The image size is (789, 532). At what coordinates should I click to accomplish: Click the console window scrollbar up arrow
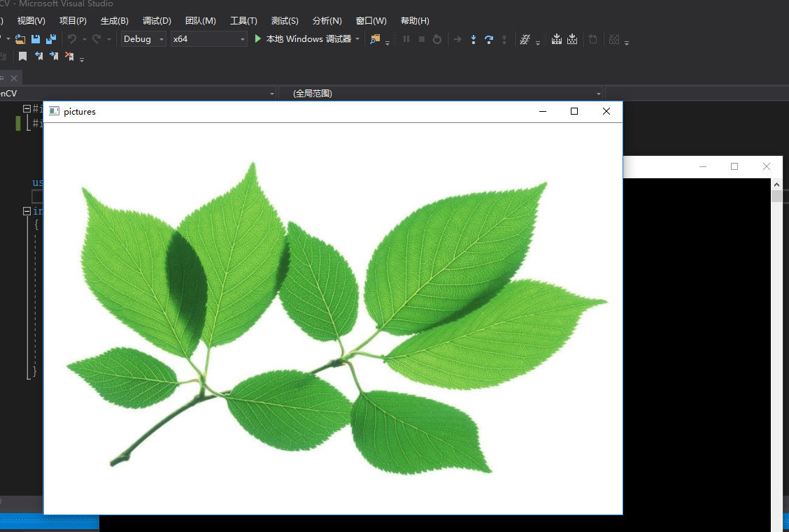pos(776,185)
